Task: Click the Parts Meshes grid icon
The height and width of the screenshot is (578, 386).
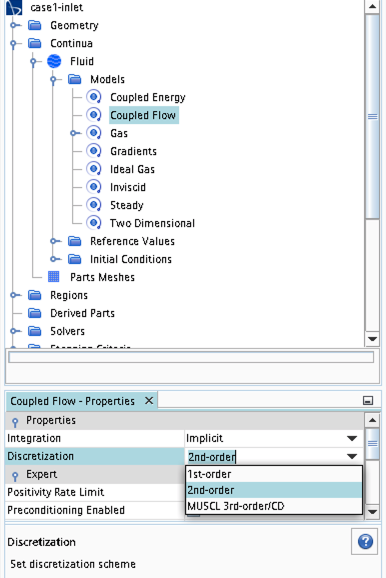Action: coord(53,277)
